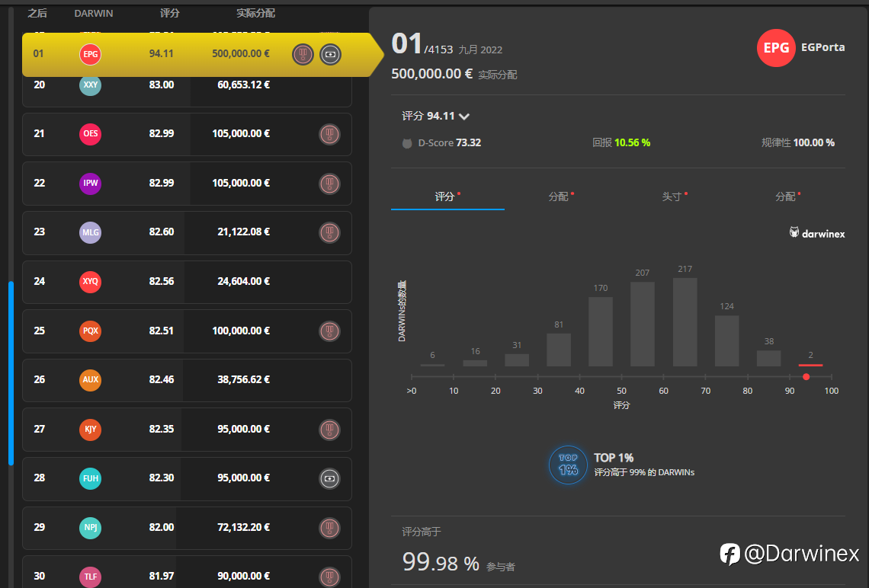The height and width of the screenshot is (588, 869).
Task: Click the NPJ avatar badge
Action: tap(91, 528)
